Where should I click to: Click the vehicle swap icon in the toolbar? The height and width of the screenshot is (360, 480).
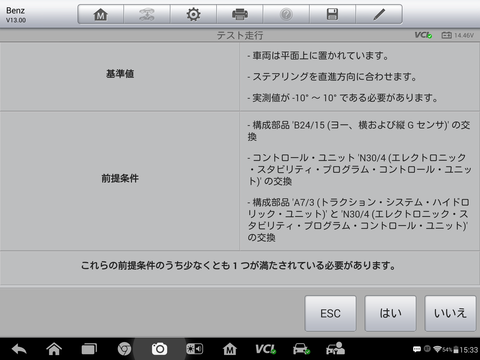pos(147,14)
